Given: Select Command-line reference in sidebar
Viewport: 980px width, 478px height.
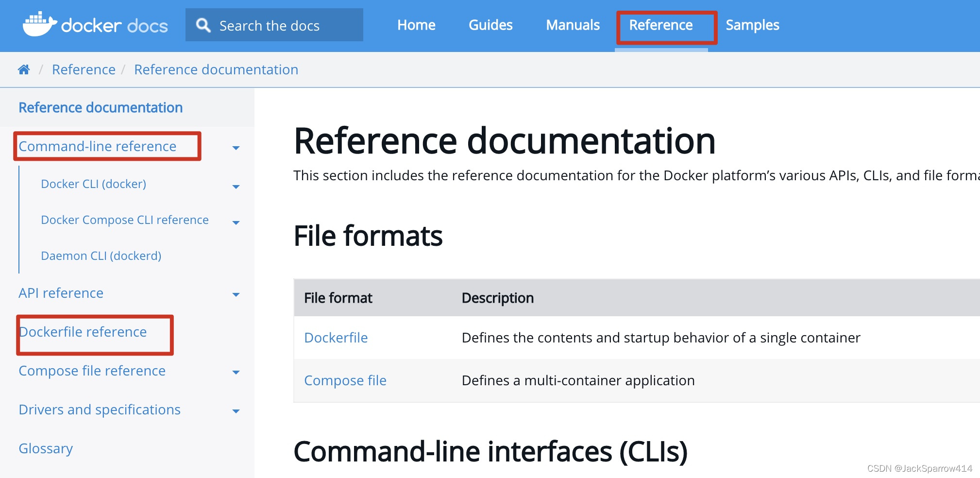Looking at the screenshot, I should point(98,146).
